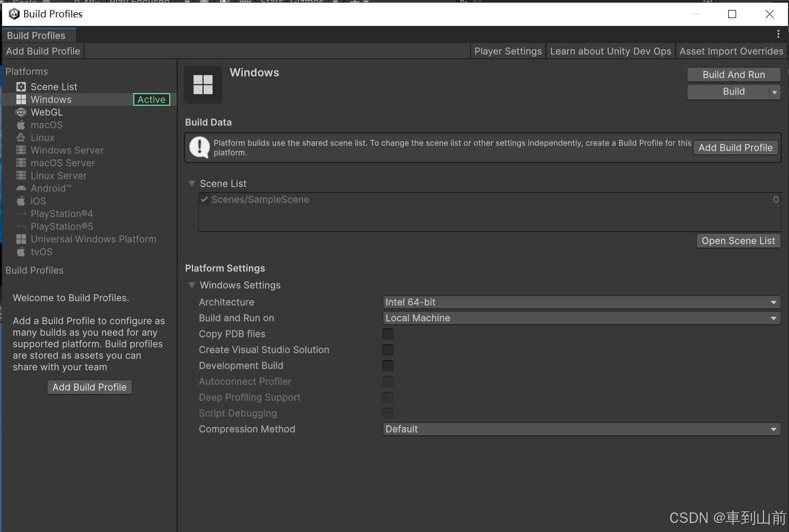Click the Universal Windows Platform icon
The image size is (789, 532).
pos(21,239)
